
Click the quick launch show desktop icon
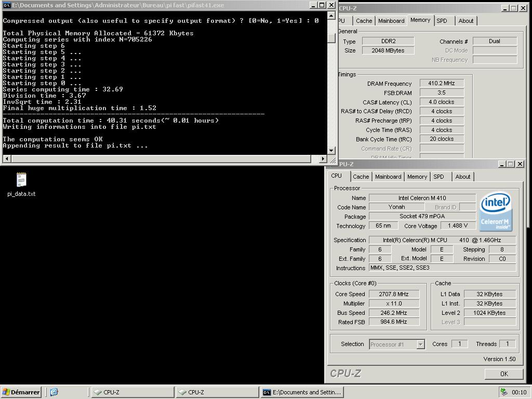pos(54,392)
